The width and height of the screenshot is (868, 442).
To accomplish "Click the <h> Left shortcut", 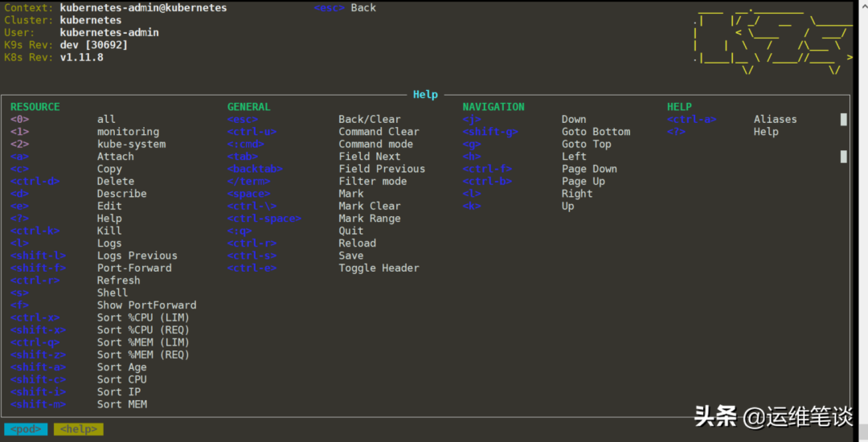I will 472,157.
